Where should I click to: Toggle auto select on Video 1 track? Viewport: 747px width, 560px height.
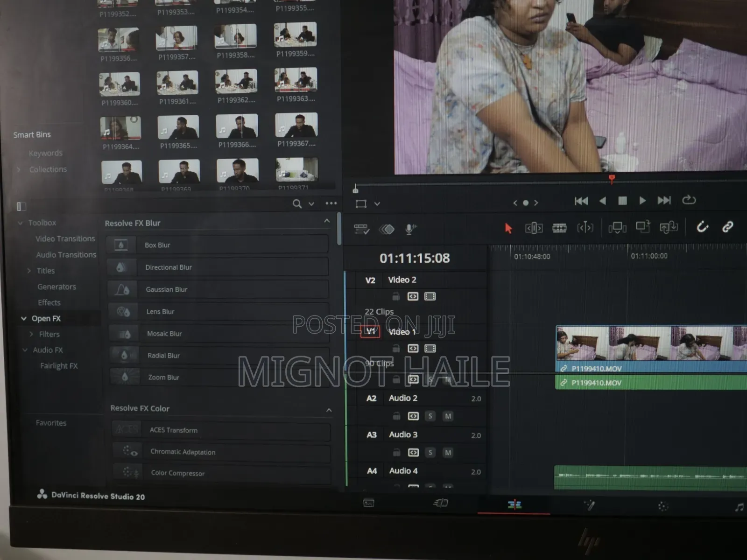point(413,348)
